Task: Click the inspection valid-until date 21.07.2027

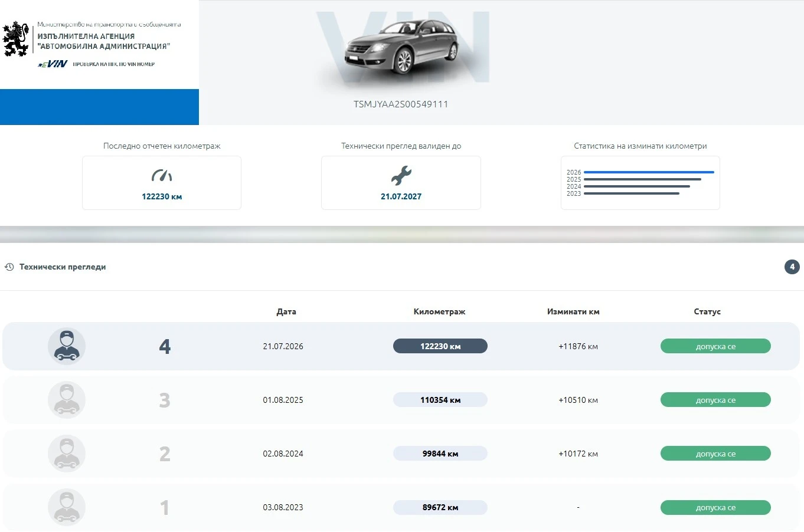Action: click(401, 196)
